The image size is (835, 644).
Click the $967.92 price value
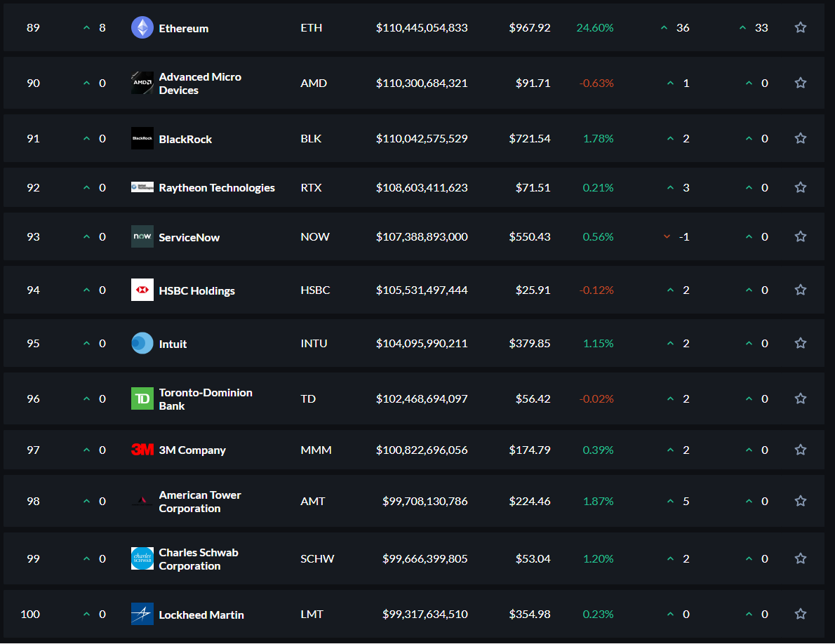coord(530,27)
